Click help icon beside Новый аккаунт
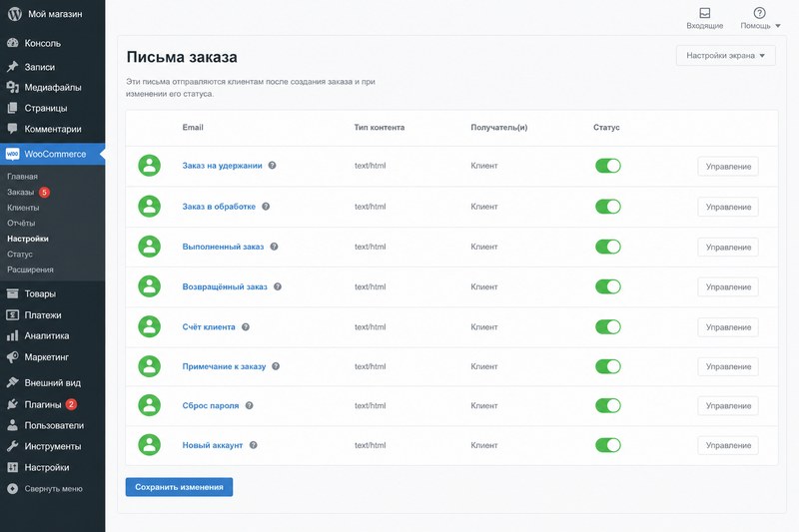 coord(253,445)
